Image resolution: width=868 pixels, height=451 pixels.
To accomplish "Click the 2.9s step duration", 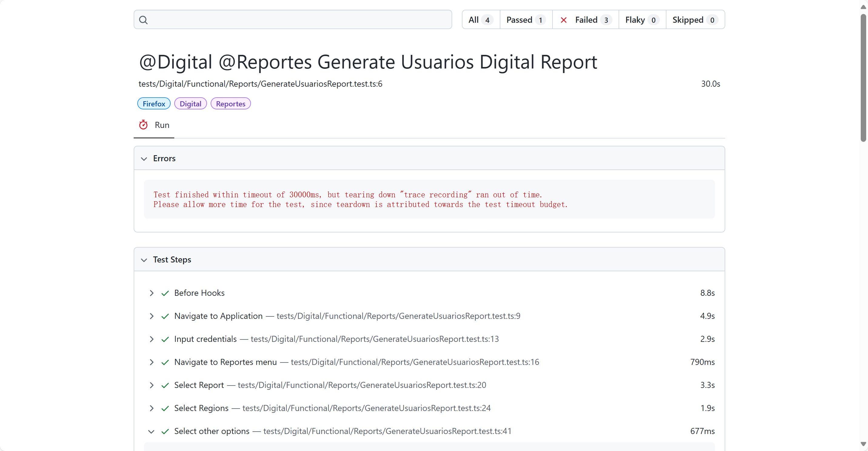I will point(707,339).
